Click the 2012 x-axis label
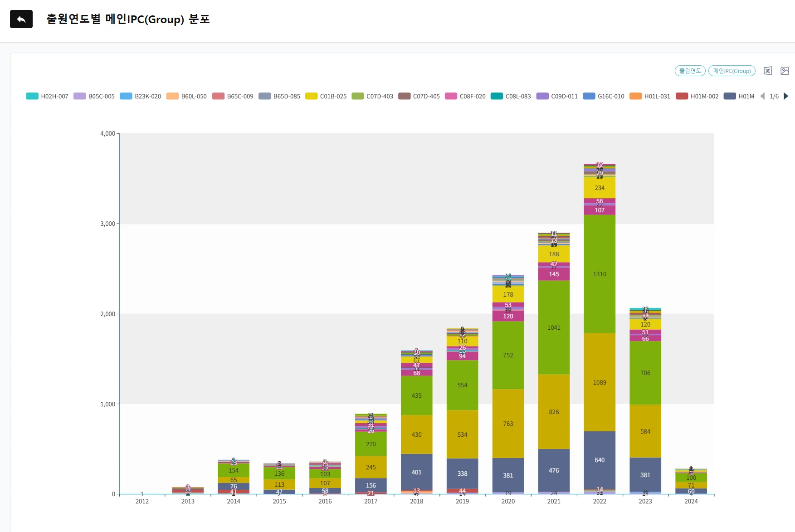This screenshot has width=795, height=532. point(142,501)
